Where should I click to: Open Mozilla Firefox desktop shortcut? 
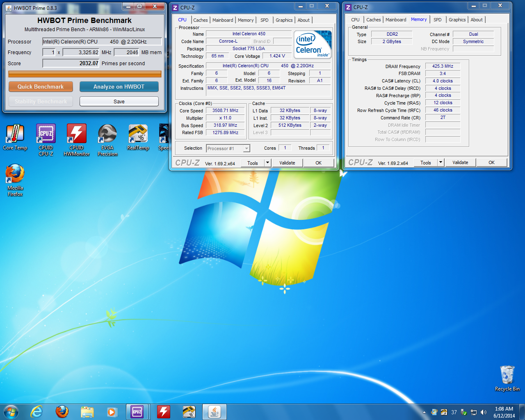[15, 180]
